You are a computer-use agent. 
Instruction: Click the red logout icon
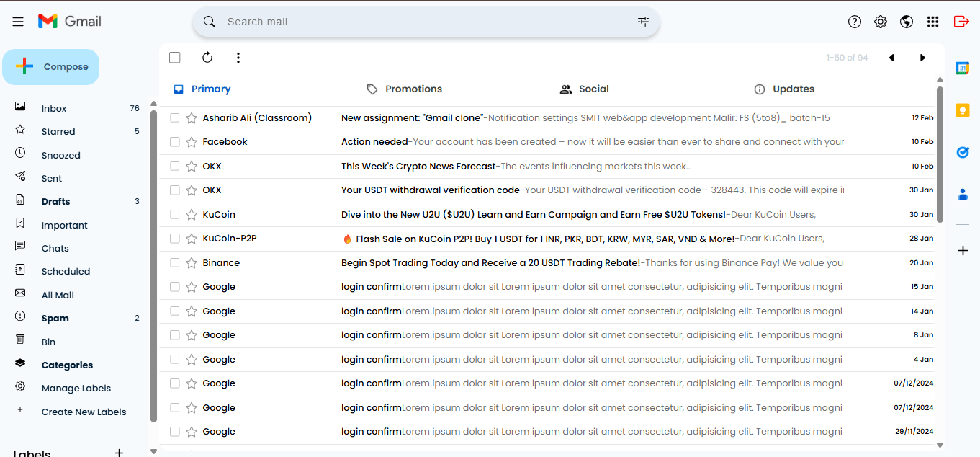(x=961, y=22)
